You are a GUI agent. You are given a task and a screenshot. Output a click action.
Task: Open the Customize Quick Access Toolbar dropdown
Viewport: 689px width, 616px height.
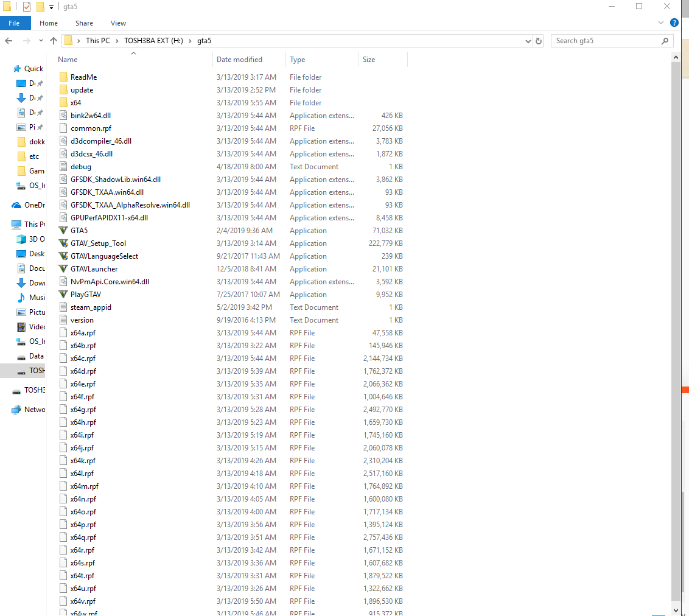[x=51, y=7]
